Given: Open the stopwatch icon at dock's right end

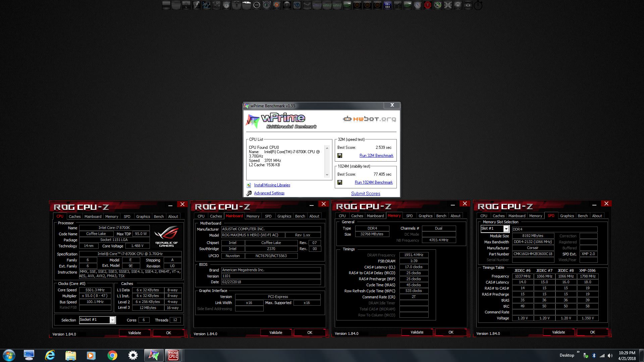Looking at the screenshot, I should (478, 5).
